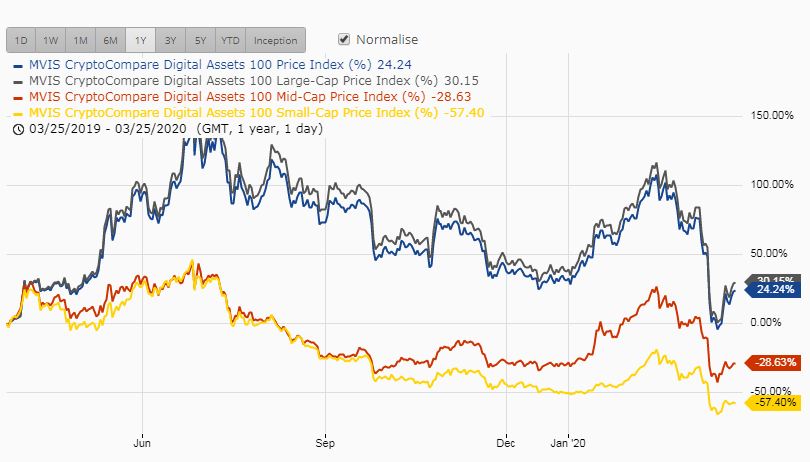Click the grey Large-Cap legend swatch
Screen dimensions: 810x462
[18, 82]
